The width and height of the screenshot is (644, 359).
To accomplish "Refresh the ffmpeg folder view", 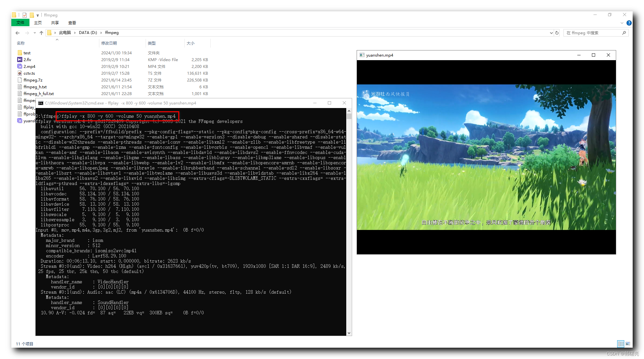I will [x=557, y=33].
